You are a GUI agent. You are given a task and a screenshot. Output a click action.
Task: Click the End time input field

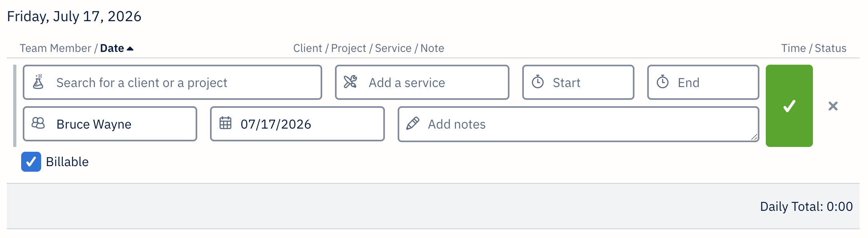(x=703, y=82)
